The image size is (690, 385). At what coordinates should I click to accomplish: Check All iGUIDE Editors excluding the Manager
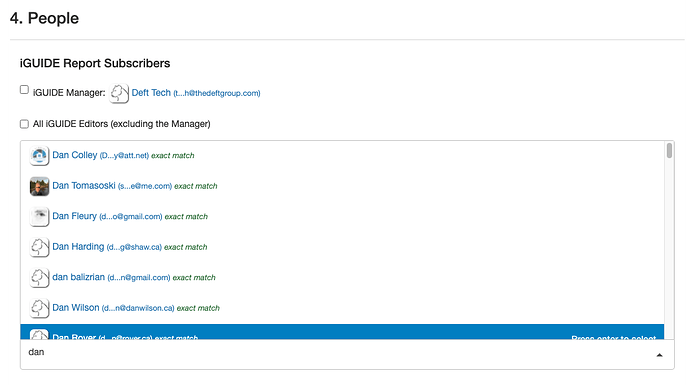point(24,124)
